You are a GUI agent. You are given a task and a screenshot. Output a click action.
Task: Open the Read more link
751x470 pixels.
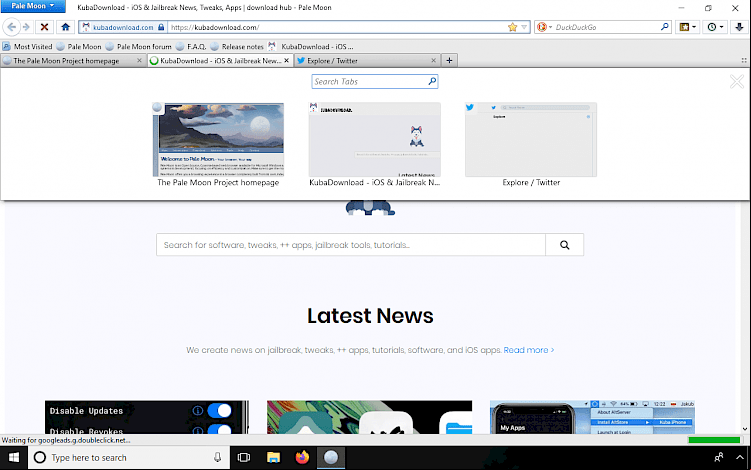(x=529, y=350)
